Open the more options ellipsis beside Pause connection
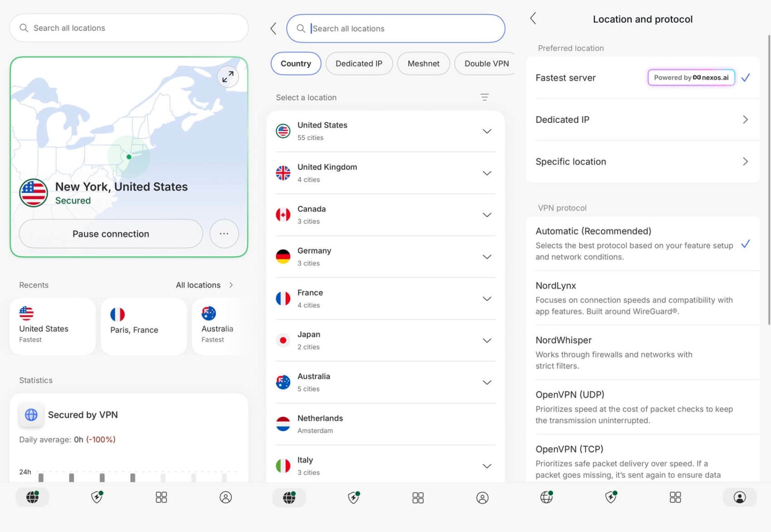771x532 pixels. point(224,234)
